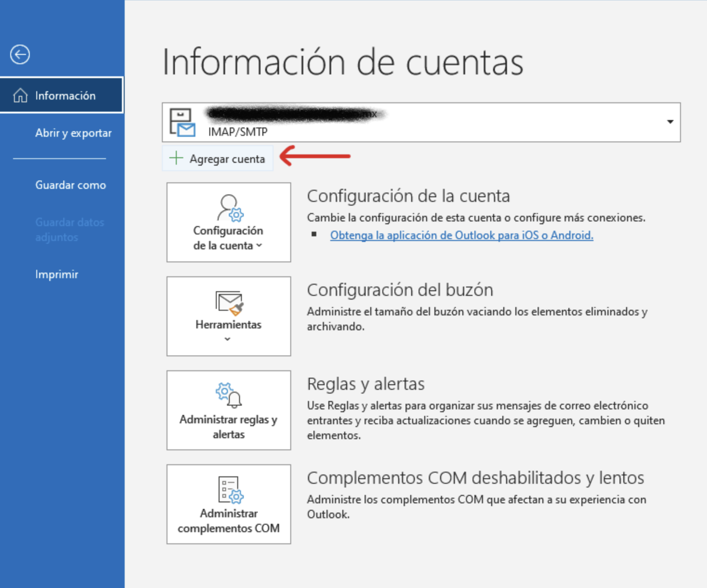Click the person-with-gear account settings icon
This screenshot has width=707, height=588.
point(230,207)
